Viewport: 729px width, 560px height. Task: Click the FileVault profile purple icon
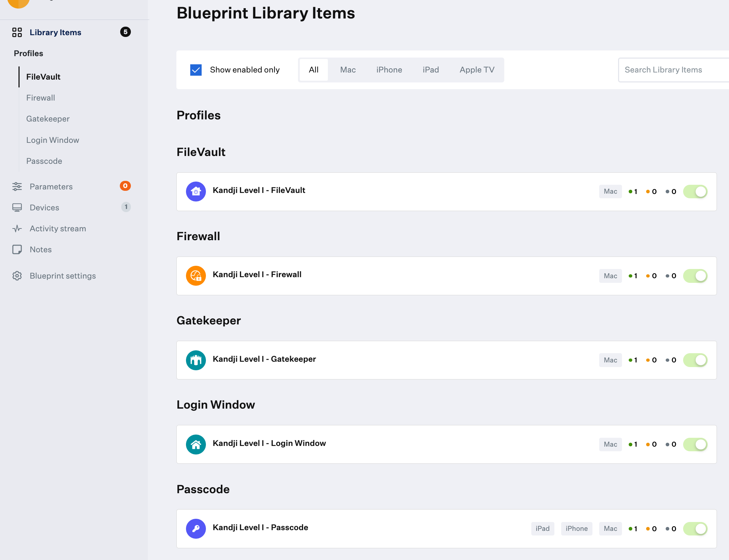[196, 192]
